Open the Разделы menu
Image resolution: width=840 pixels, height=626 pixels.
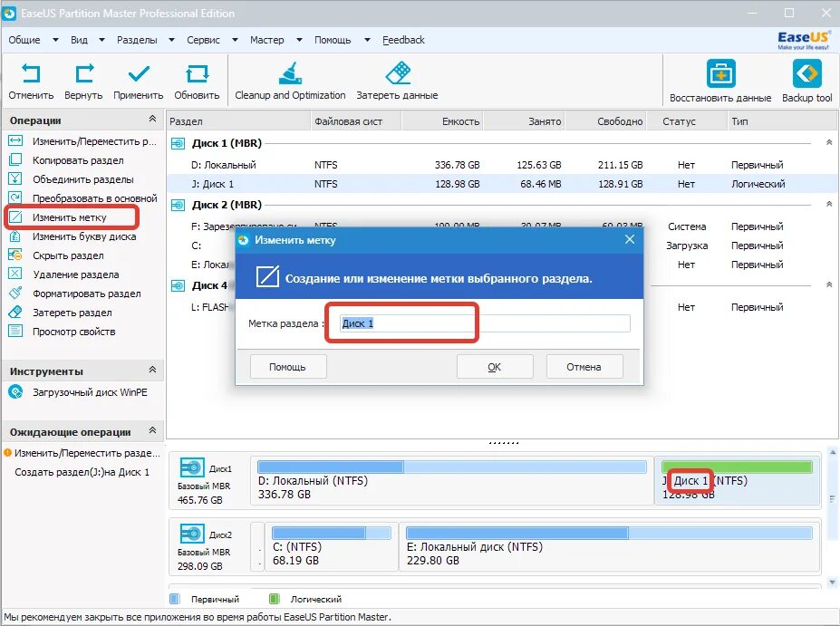point(137,40)
